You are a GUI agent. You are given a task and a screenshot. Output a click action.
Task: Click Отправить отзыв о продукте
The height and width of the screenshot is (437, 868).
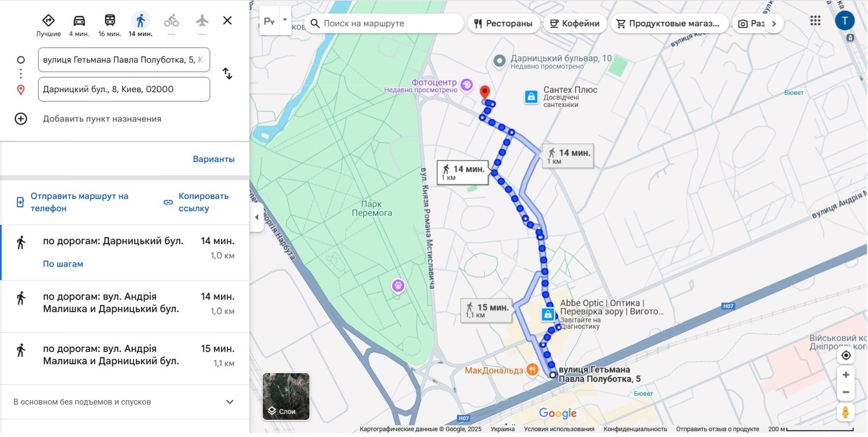[717, 429]
